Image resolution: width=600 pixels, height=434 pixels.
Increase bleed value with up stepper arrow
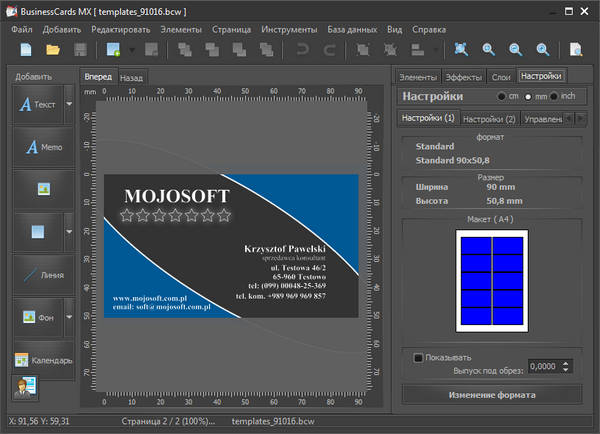[566, 363]
